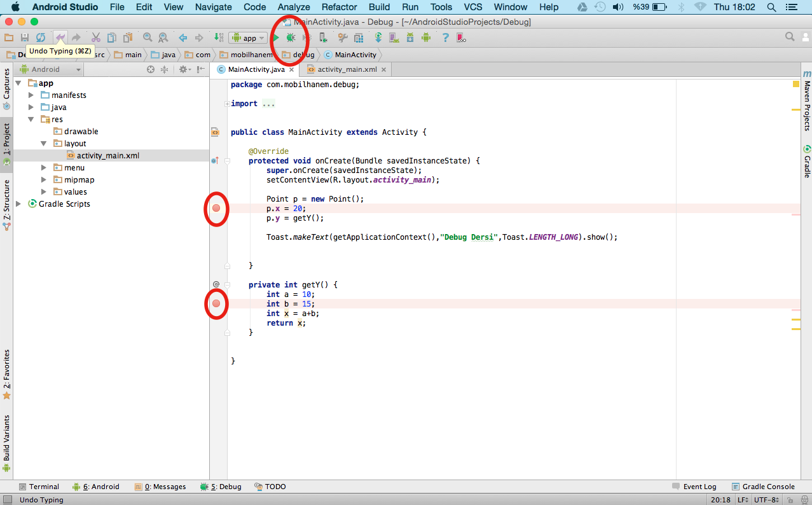Image resolution: width=812 pixels, height=505 pixels.
Task: Click the Replace icon in toolbar
Action: [x=163, y=38]
